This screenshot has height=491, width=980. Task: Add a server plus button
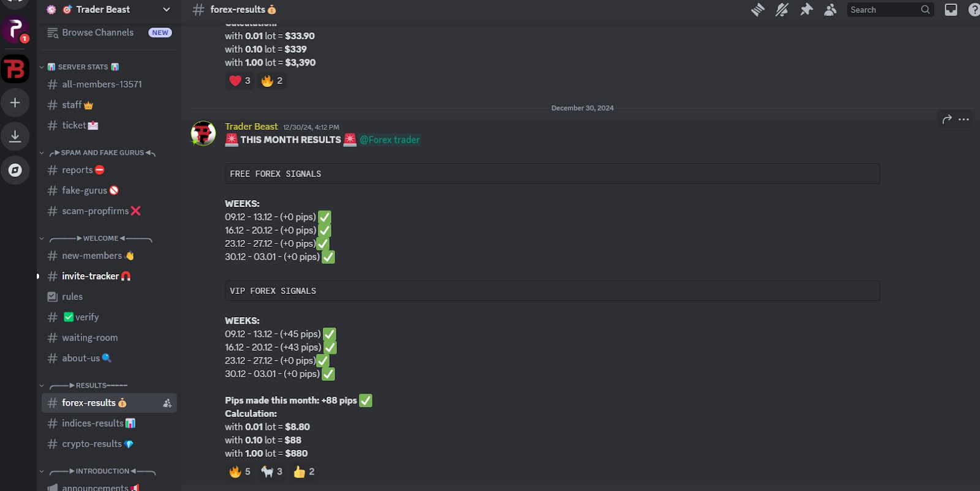(15, 103)
